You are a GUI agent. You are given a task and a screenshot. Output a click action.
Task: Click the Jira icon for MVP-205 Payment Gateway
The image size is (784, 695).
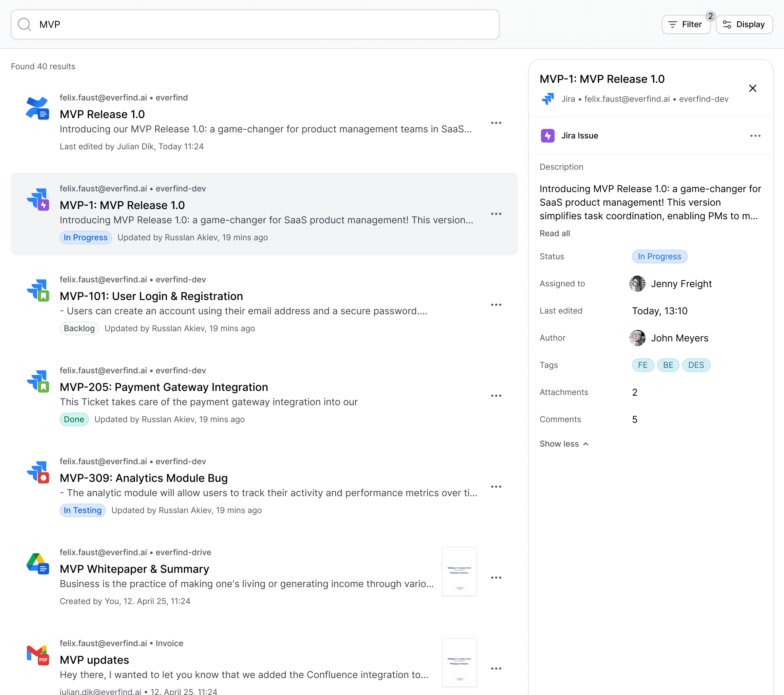tap(38, 381)
